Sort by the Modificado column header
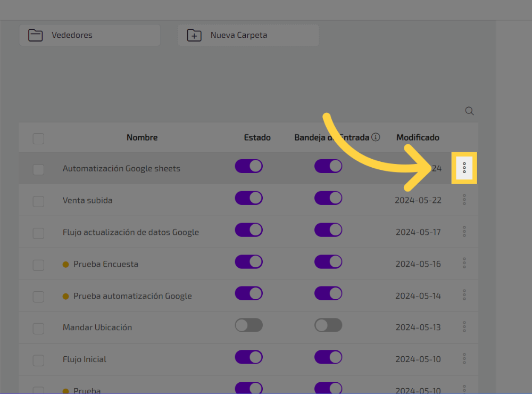This screenshot has width=532, height=394. click(418, 137)
